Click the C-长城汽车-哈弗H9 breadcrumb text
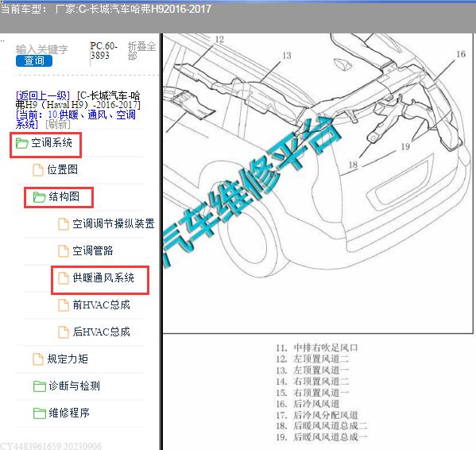The width and height of the screenshot is (476, 450). click(78, 100)
